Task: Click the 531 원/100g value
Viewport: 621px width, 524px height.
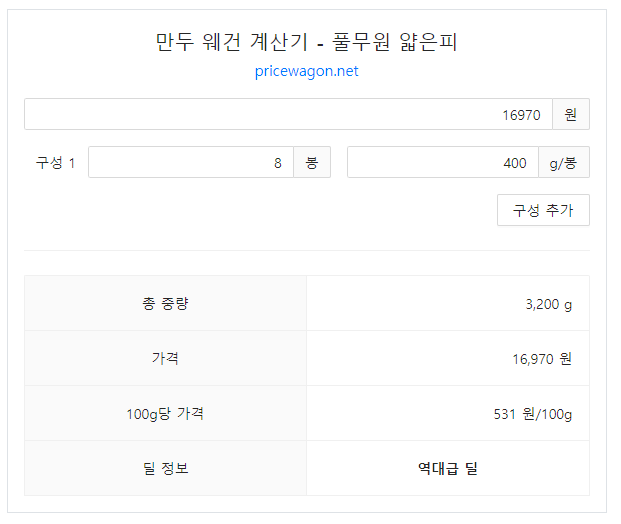Action: [533, 414]
